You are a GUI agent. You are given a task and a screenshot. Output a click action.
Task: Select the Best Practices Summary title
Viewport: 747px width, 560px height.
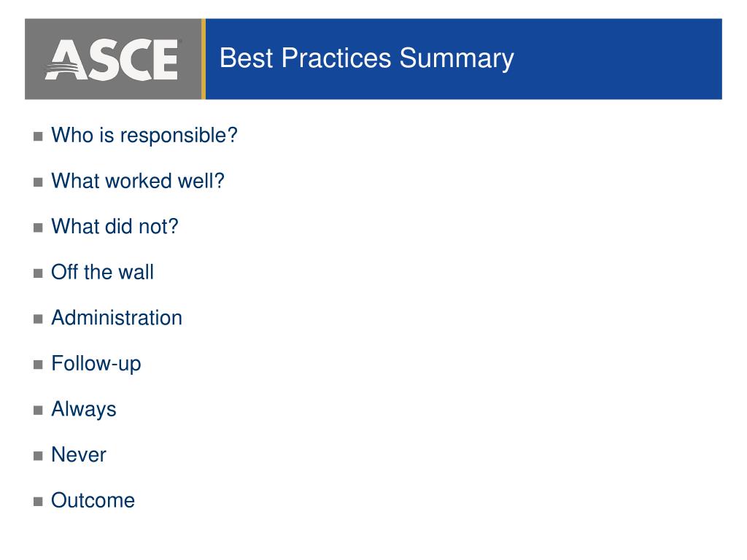[x=366, y=58]
